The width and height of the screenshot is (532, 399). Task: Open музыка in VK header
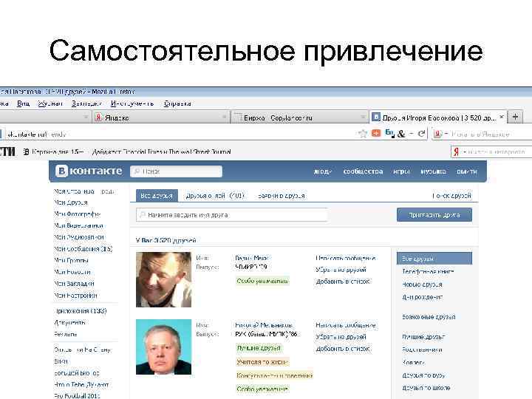tap(433, 171)
